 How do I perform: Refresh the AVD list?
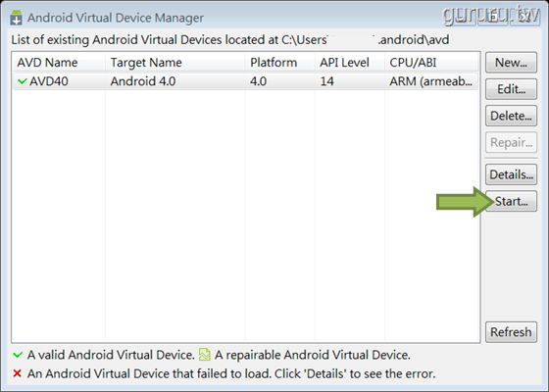coord(511,332)
